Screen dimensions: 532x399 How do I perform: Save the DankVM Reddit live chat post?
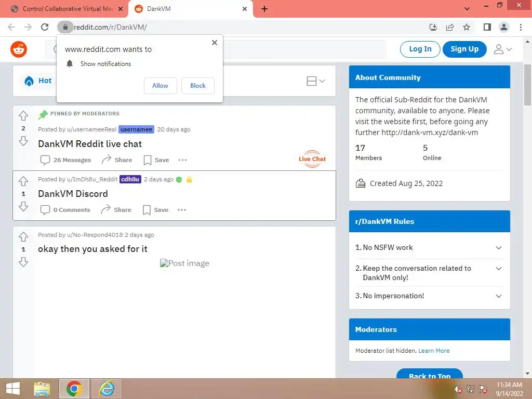point(156,160)
